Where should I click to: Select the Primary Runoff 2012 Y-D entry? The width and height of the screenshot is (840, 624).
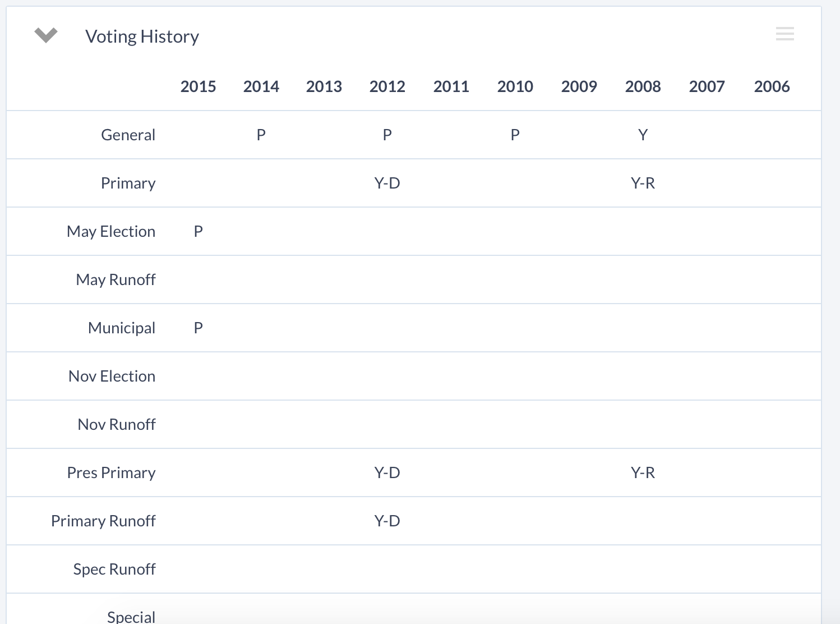click(387, 521)
